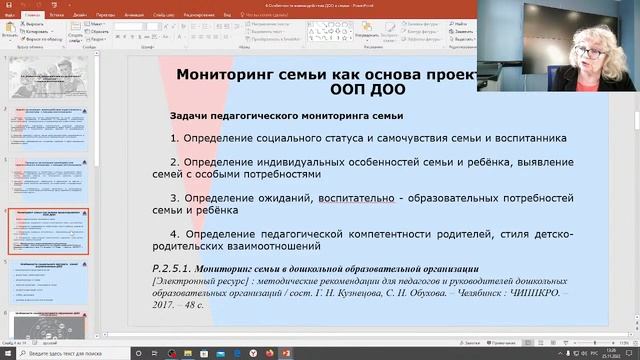Select slide 3 thumbnail in panel

point(48,180)
